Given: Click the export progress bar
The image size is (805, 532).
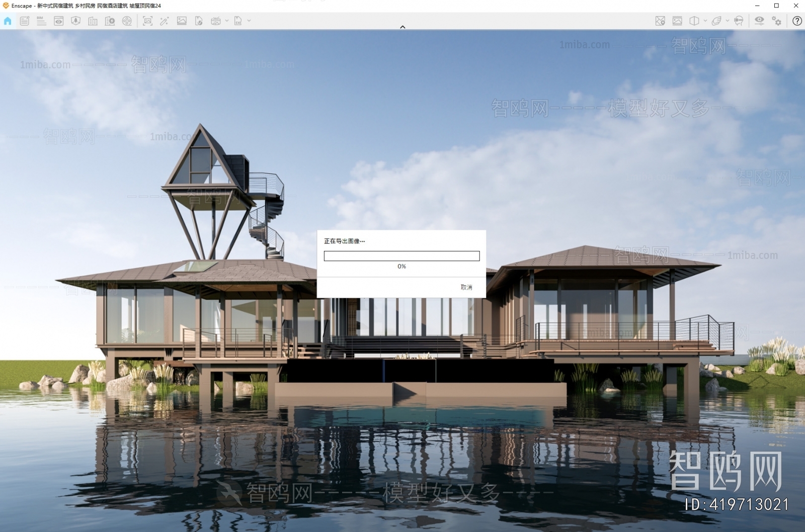Looking at the screenshot, I should point(401,256).
